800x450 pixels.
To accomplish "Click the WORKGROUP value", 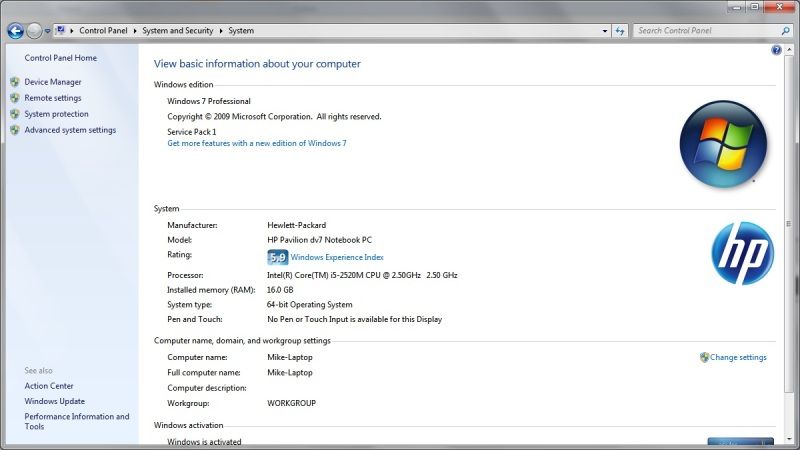I will coord(291,404).
